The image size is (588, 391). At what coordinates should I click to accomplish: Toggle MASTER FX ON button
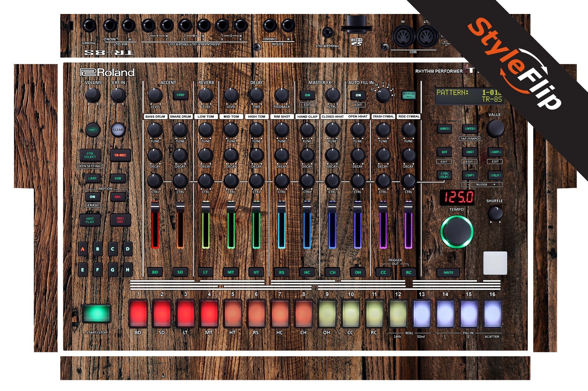point(307,95)
